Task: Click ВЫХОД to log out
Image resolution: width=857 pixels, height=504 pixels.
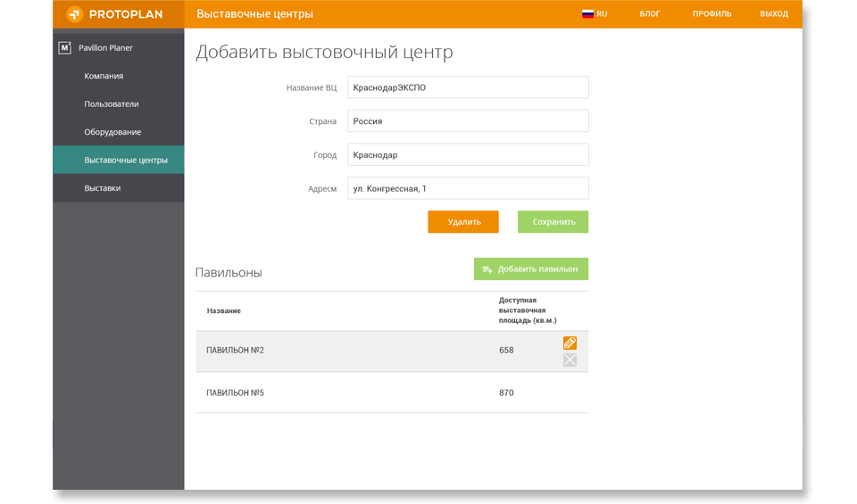Action: coord(774,14)
